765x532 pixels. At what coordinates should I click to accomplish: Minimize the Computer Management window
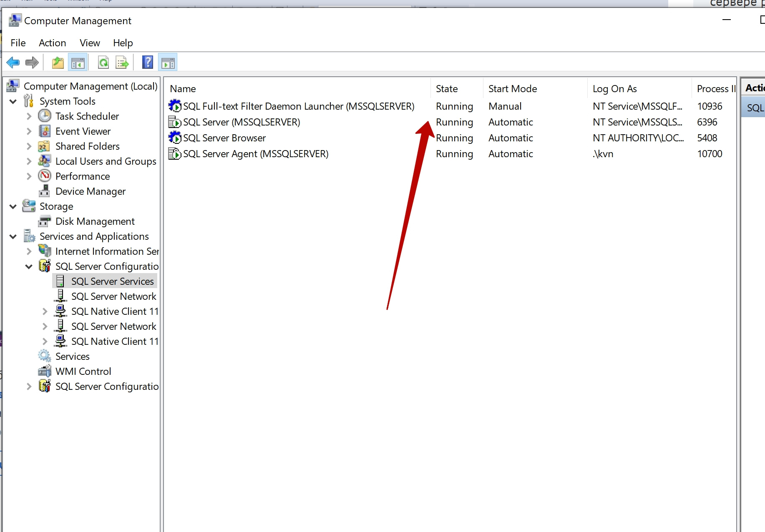[x=727, y=20]
